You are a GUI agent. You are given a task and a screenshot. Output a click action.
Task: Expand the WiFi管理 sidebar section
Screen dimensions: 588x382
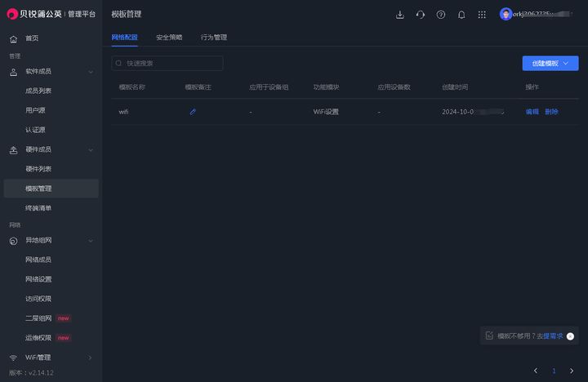90,358
